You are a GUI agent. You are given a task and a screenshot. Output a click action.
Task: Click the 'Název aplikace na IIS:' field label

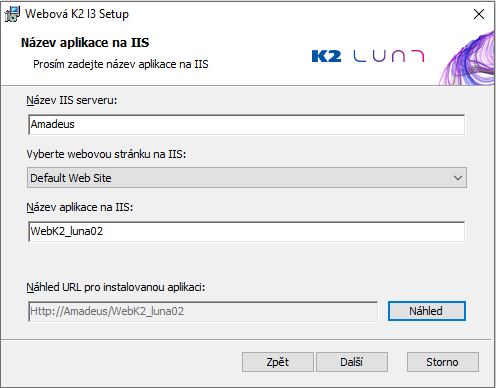(80, 207)
